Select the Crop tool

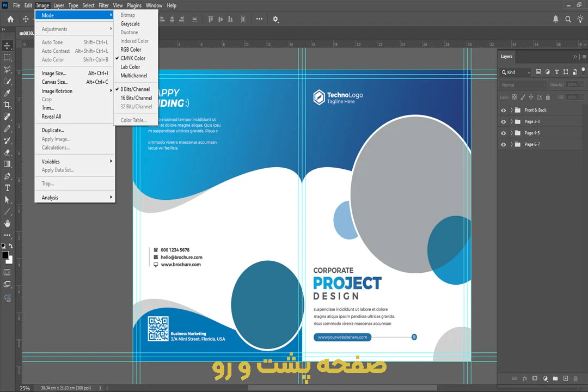[x=7, y=105]
